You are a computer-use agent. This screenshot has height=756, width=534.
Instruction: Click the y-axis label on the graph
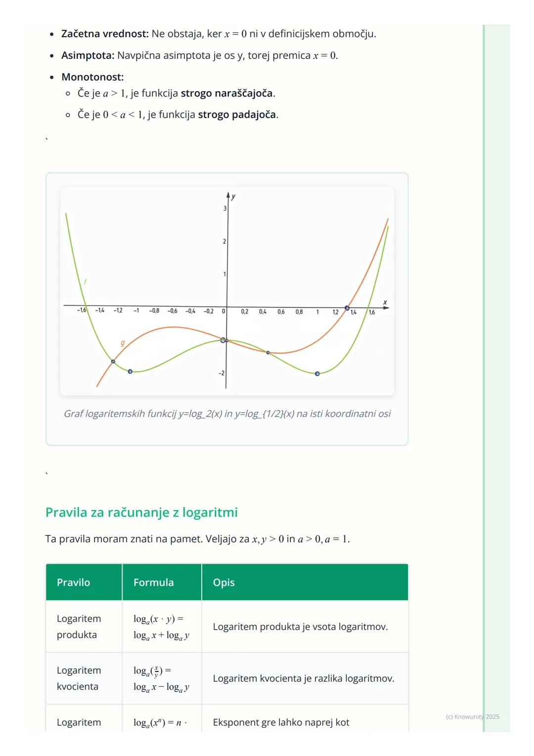coord(233,196)
